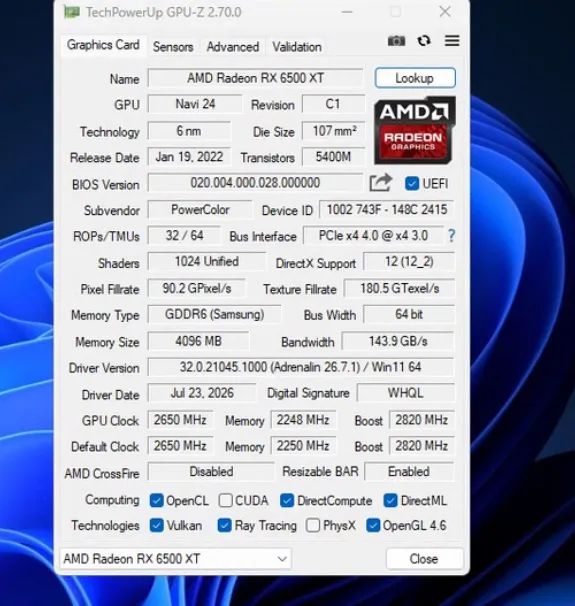Click Default Clock Memory '2250 MHz'
575x606 pixels.
pos(303,446)
